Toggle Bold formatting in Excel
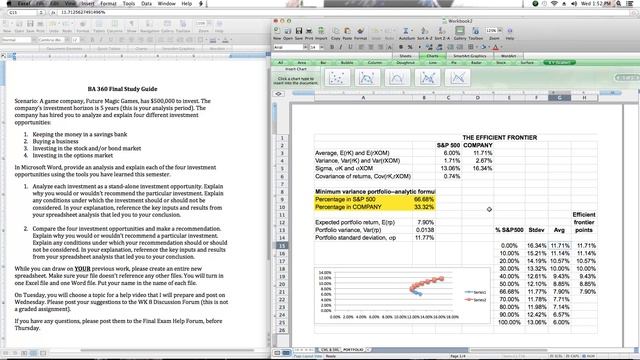Screen dimensions: 640x360 coord(332,47)
